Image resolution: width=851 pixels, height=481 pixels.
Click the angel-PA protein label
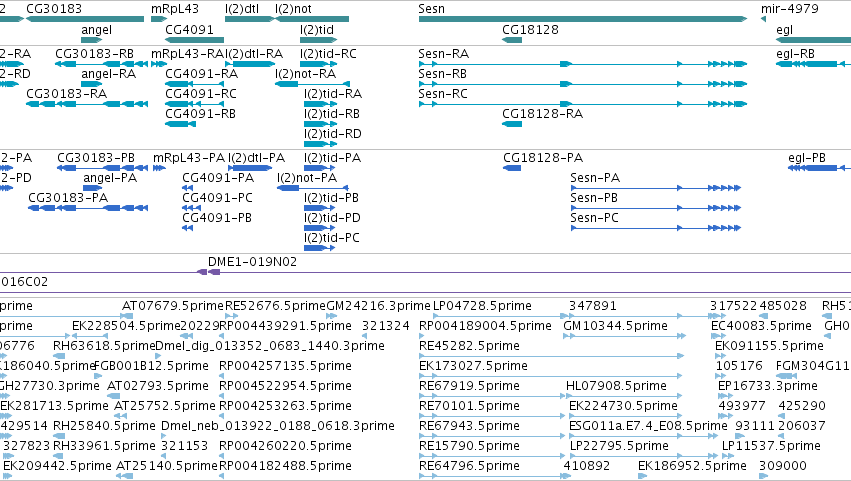click(x=110, y=178)
